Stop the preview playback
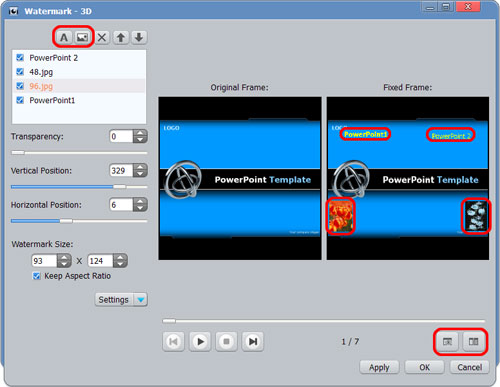The image size is (500, 387). pyautogui.click(x=226, y=341)
